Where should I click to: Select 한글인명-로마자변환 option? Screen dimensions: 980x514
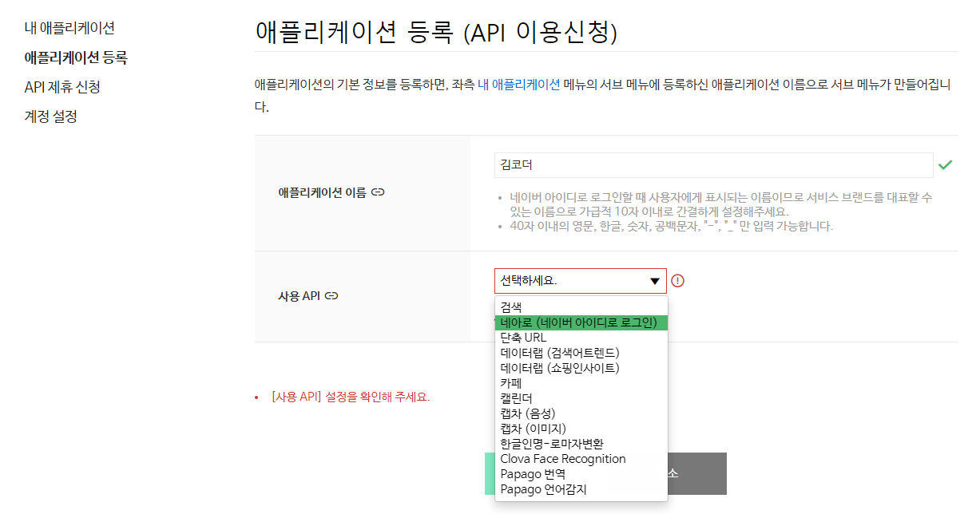(581, 444)
